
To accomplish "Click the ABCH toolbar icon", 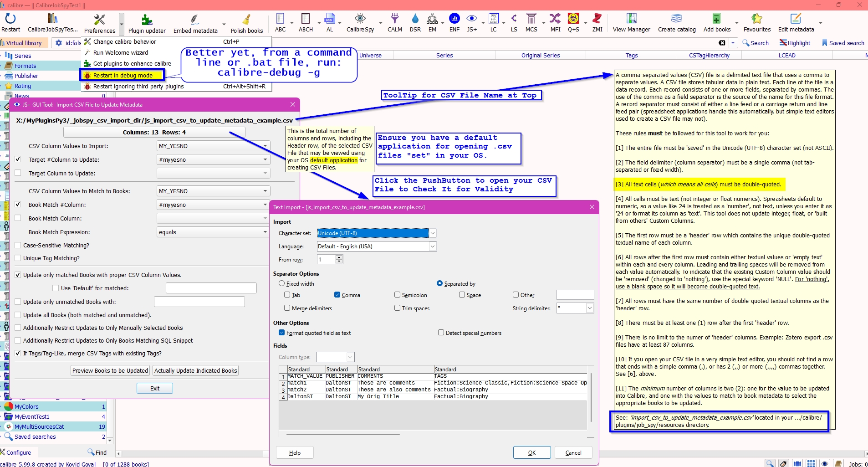I will tap(306, 19).
